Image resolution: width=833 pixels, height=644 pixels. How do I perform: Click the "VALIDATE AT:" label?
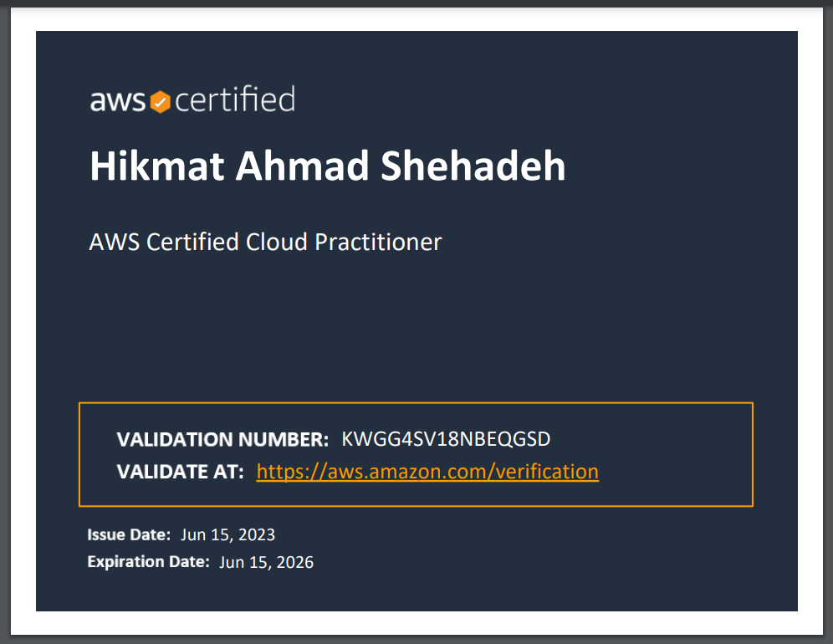click(x=181, y=472)
